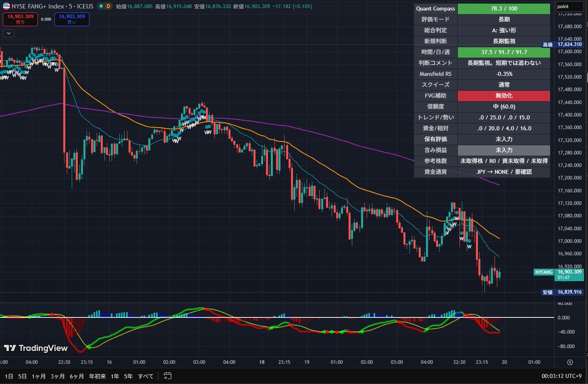The image size is (588, 384).
Task: Click the Mansfield RS label
Action: coord(436,74)
